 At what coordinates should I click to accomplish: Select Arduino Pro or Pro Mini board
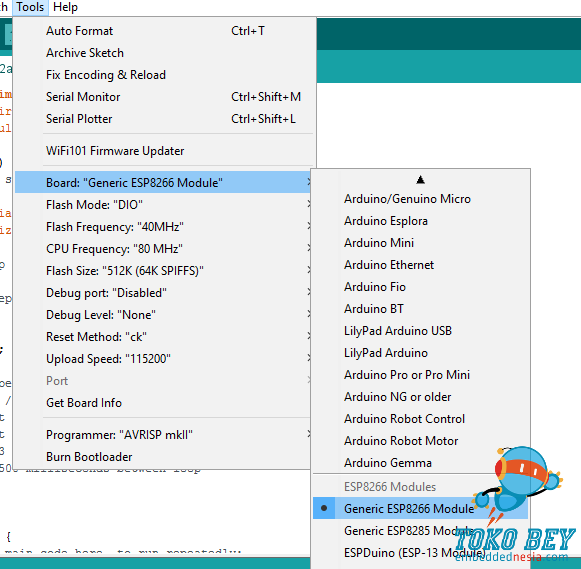420,375
